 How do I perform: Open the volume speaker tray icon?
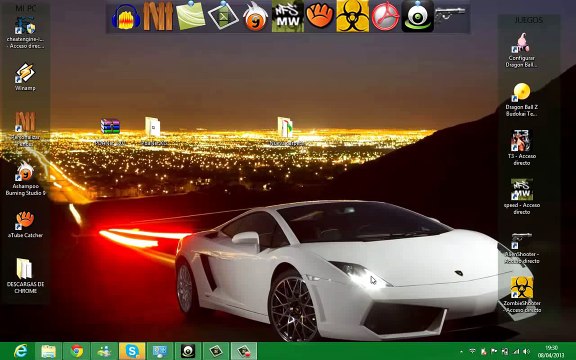click(526, 352)
